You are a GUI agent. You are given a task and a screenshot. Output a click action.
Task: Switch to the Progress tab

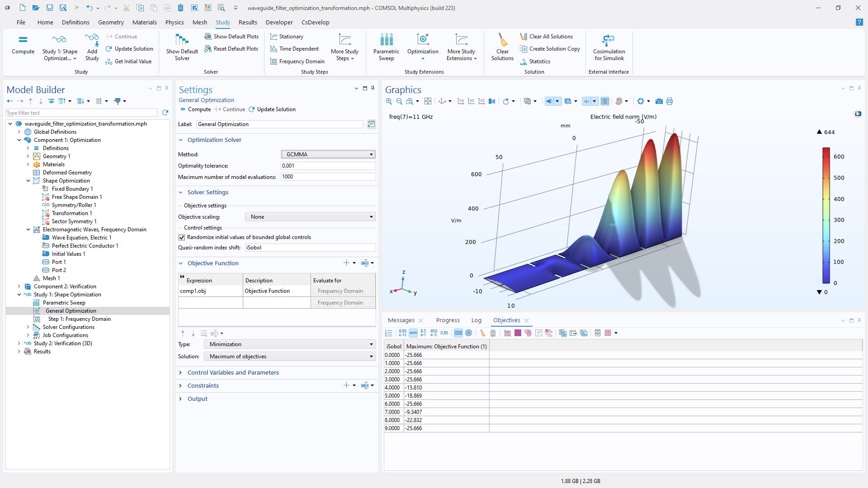coord(448,320)
